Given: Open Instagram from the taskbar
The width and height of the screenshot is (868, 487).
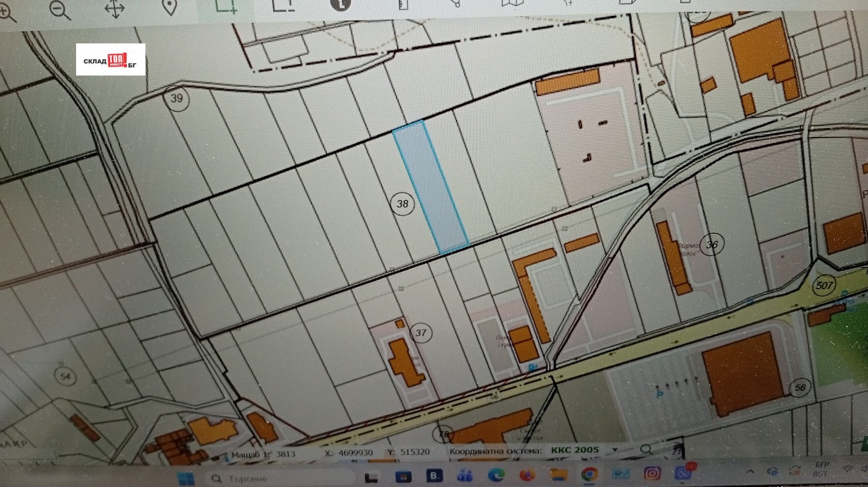Looking at the screenshot, I should click(652, 472).
